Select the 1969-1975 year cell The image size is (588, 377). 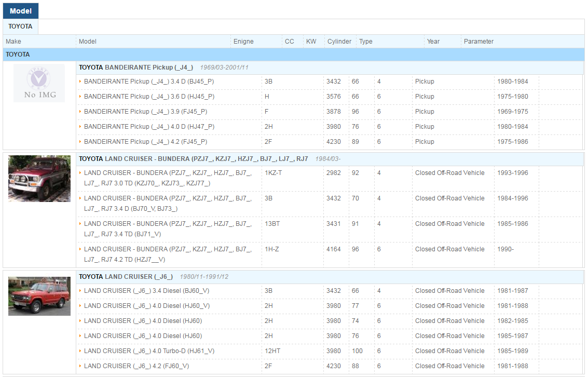[x=513, y=112]
